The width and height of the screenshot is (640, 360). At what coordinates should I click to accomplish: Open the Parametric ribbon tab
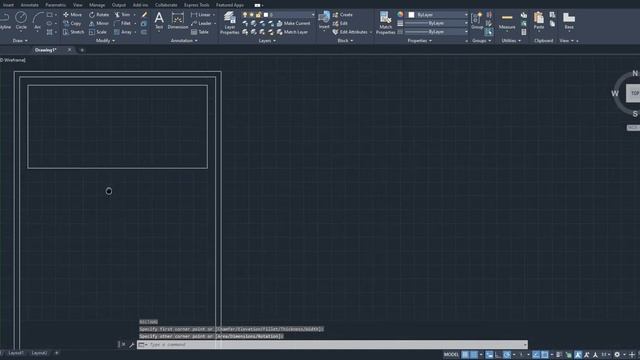[x=56, y=5]
